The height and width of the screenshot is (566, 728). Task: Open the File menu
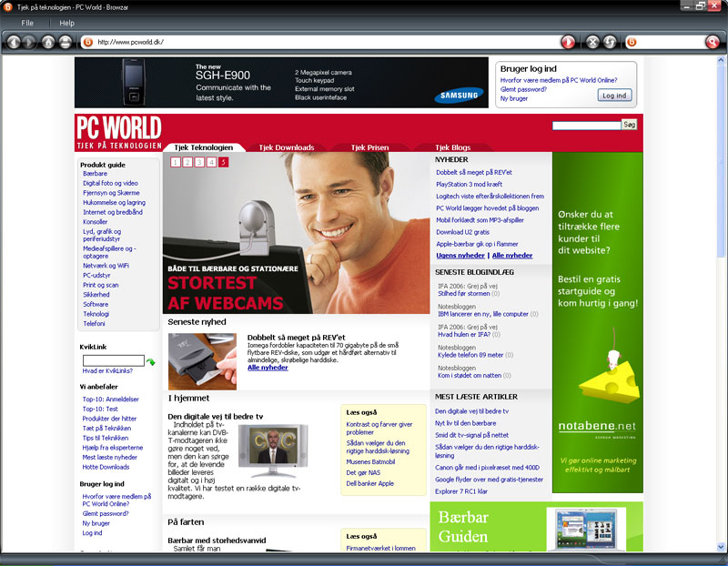(x=27, y=22)
